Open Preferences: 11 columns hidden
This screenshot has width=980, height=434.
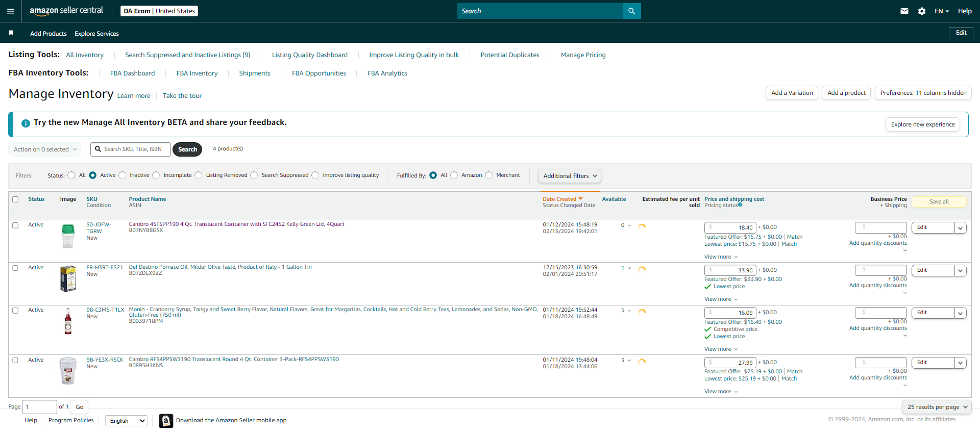[923, 93]
